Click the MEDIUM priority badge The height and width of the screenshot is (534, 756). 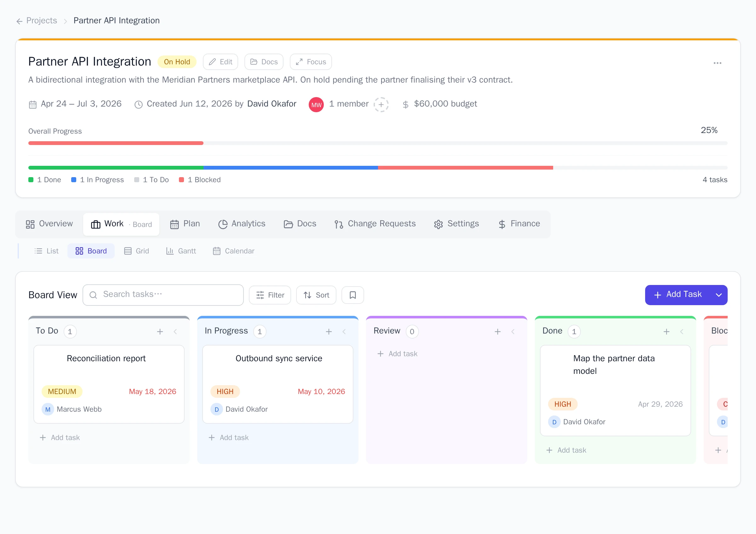point(62,392)
